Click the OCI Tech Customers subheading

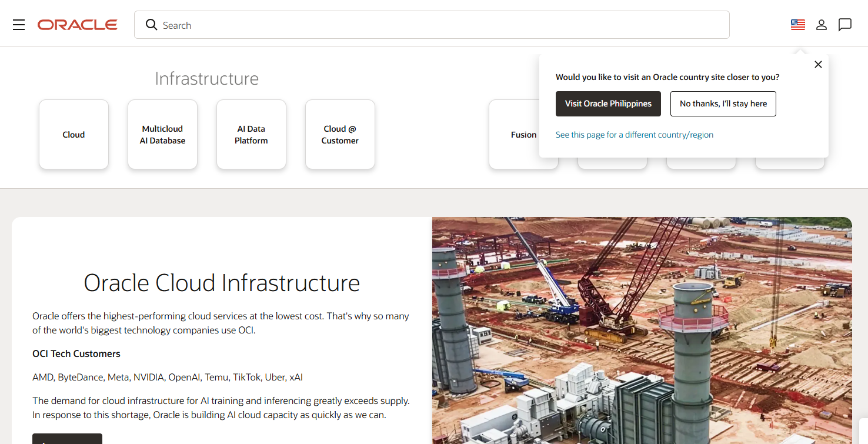tap(76, 353)
